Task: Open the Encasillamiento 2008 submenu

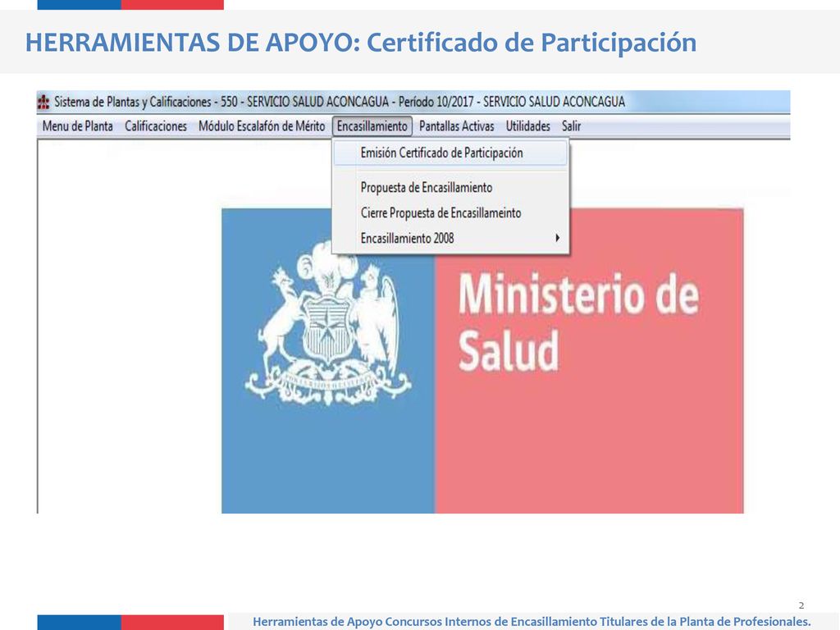Action: pos(450,238)
